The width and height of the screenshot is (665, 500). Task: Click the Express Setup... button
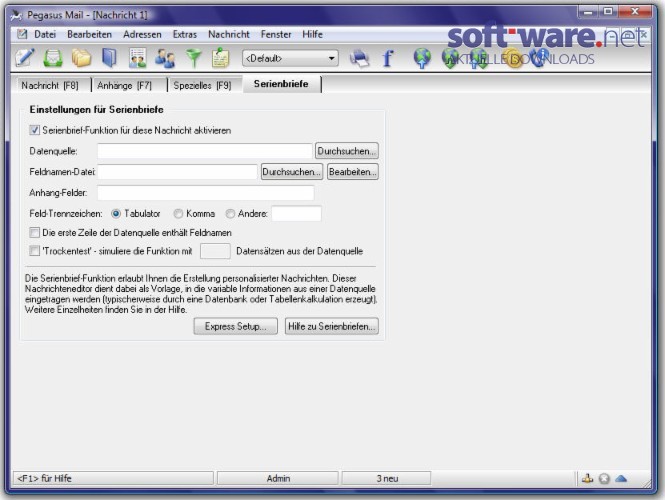click(x=236, y=327)
